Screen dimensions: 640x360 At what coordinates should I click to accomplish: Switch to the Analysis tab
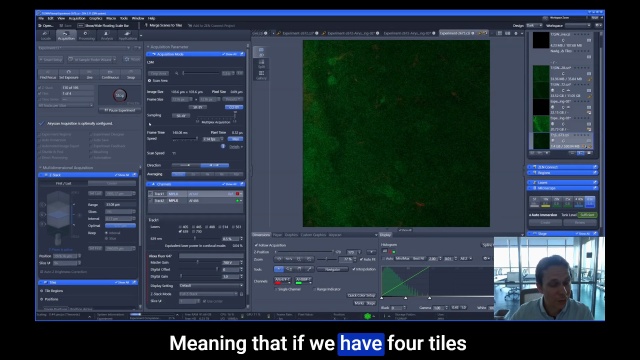(x=107, y=36)
